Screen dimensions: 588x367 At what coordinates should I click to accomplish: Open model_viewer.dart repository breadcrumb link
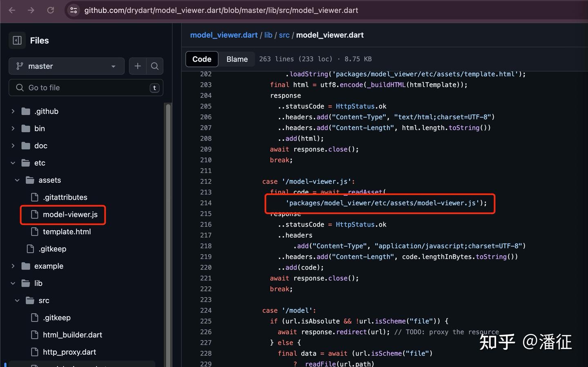224,35
